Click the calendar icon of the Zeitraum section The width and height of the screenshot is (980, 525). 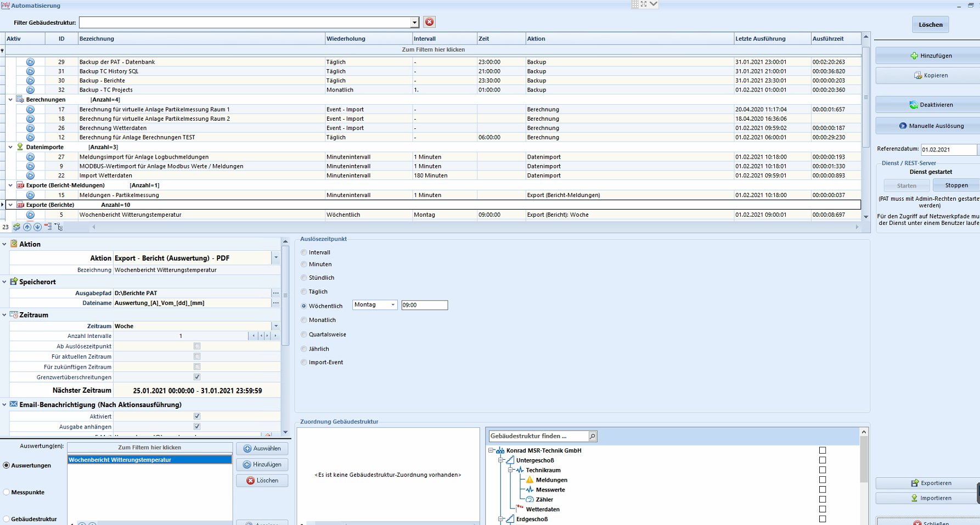[14, 315]
